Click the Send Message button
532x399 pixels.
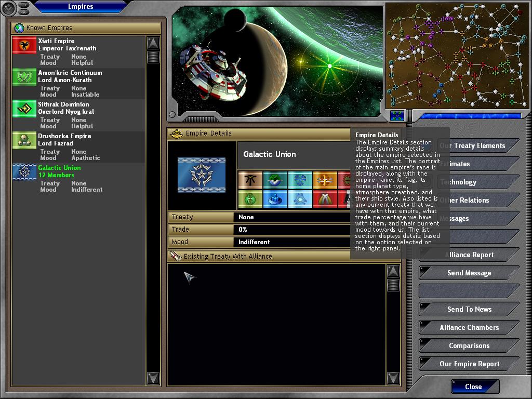tap(469, 273)
